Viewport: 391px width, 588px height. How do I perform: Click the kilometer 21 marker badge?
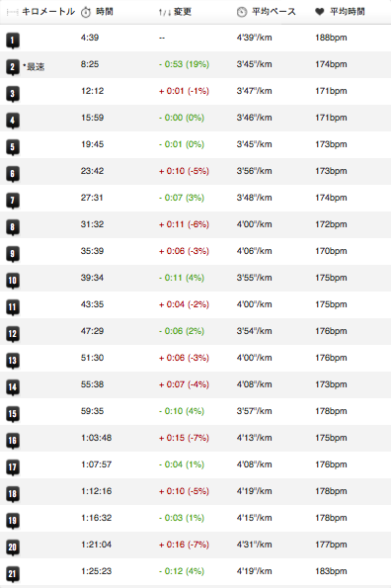point(13,574)
